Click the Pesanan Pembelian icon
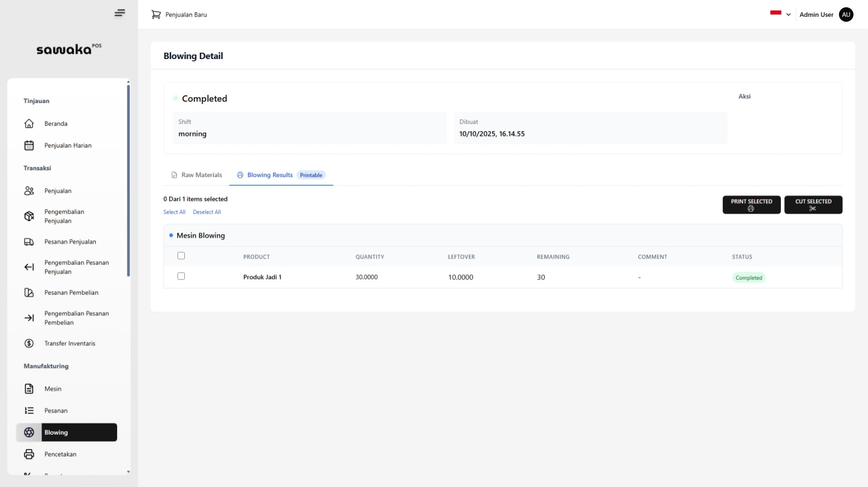The height and width of the screenshot is (487, 868). [29, 293]
